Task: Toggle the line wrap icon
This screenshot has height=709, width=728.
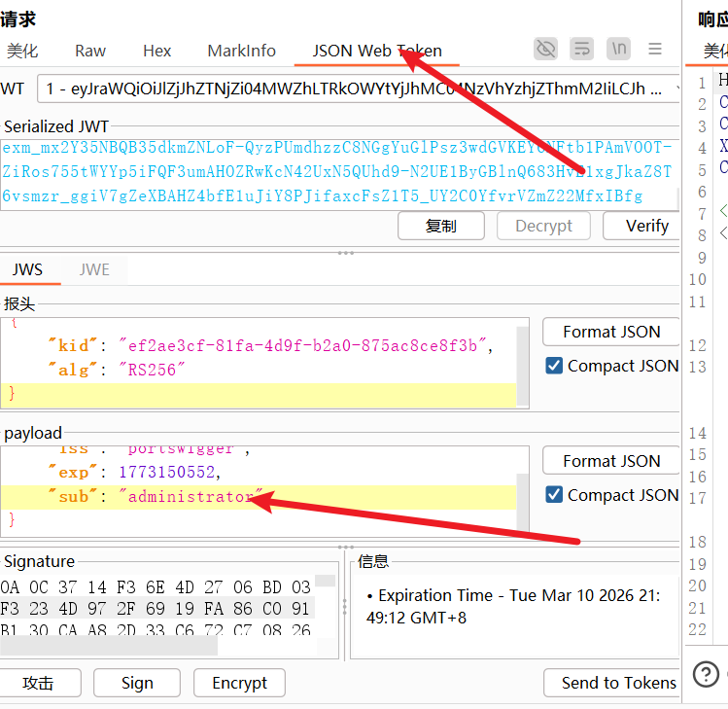Action: tap(582, 49)
